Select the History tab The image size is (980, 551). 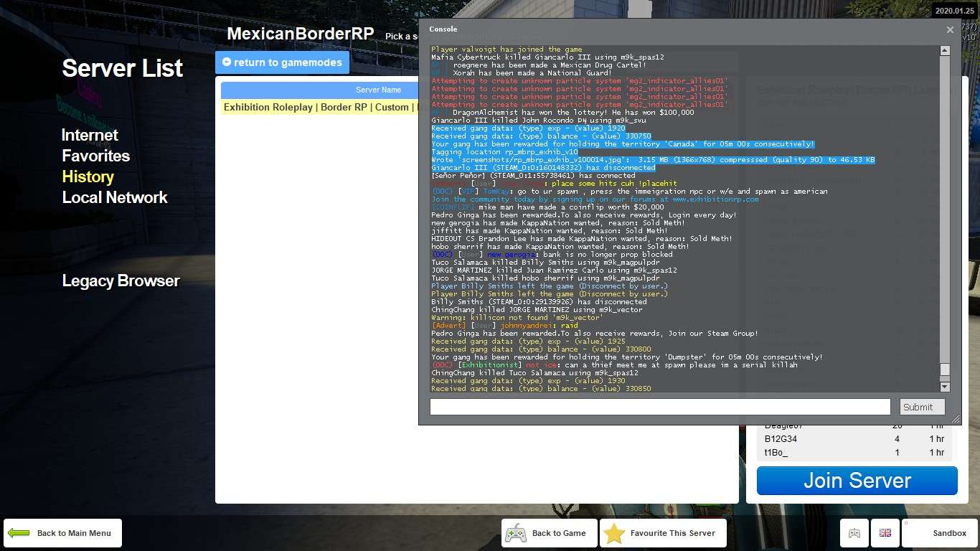88,176
